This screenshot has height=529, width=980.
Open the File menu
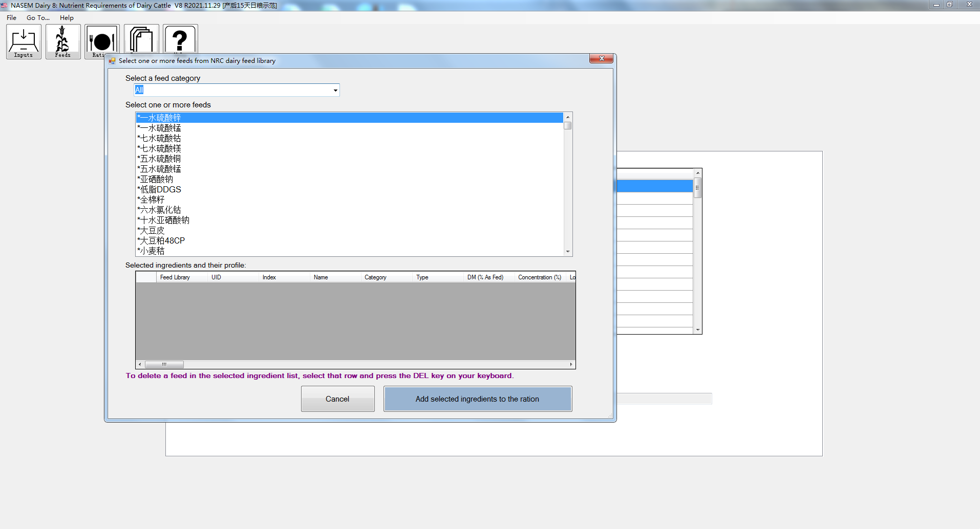click(11, 17)
